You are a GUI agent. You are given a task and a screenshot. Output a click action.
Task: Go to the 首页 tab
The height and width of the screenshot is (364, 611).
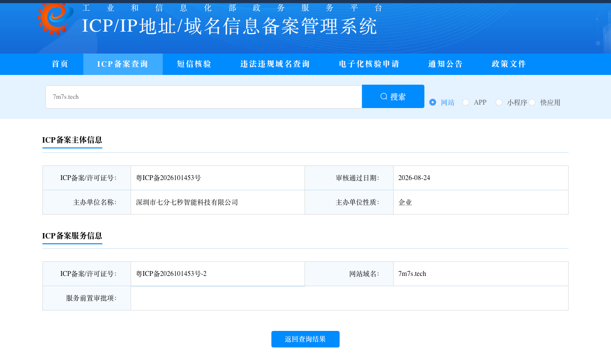tap(60, 64)
